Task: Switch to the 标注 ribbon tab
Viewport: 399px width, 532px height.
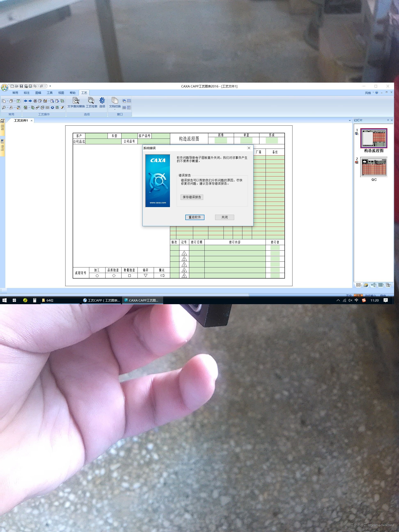Action: 26,93
